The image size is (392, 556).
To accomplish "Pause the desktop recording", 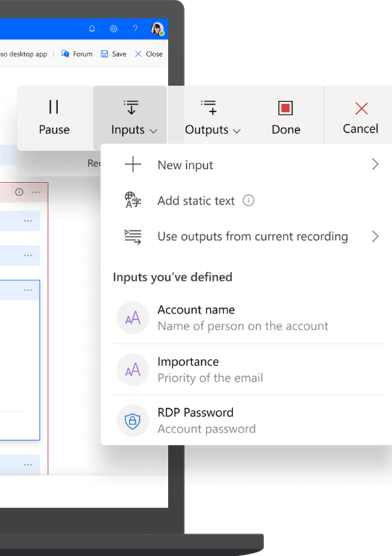I will point(54,118).
